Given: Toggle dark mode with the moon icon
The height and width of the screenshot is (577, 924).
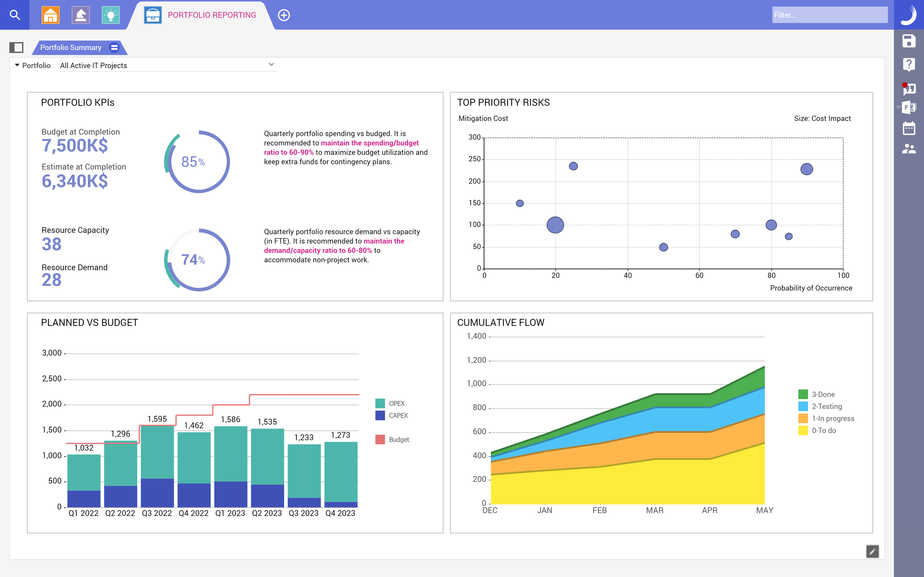Looking at the screenshot, I should [x=909, y=15].
